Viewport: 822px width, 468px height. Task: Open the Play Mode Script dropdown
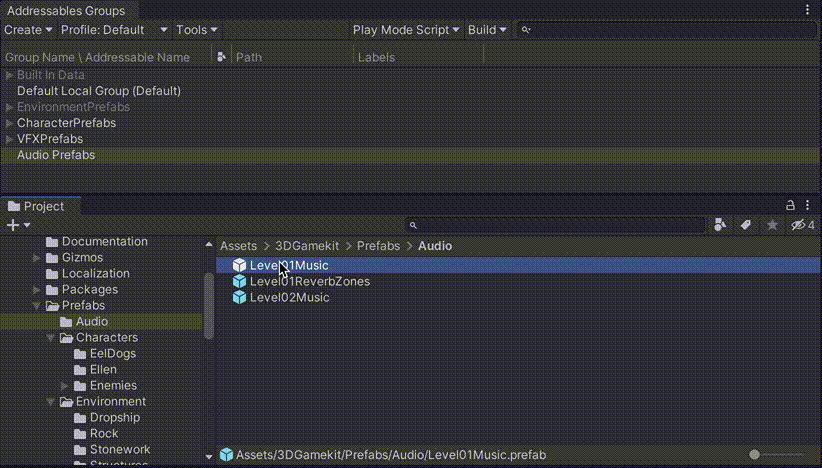coord(406,30)
